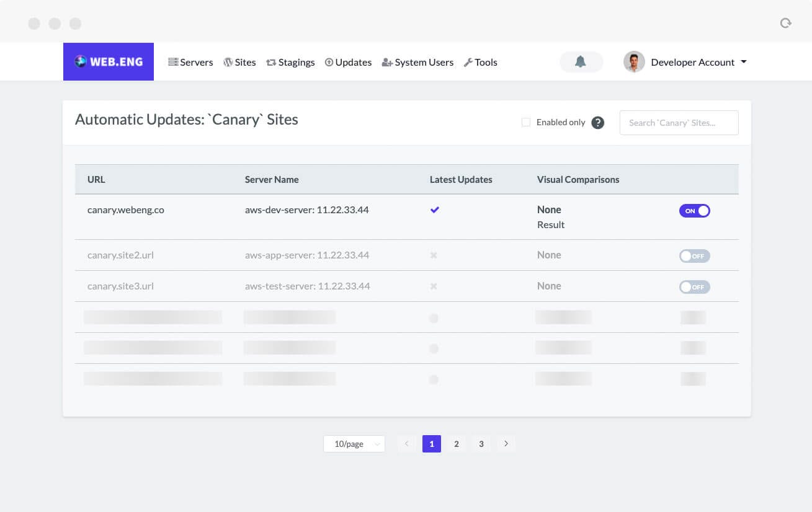This screenshot has height=512, width=812.
Task: Turn off updates for canary.webeng.co
Action: [694, 211]
